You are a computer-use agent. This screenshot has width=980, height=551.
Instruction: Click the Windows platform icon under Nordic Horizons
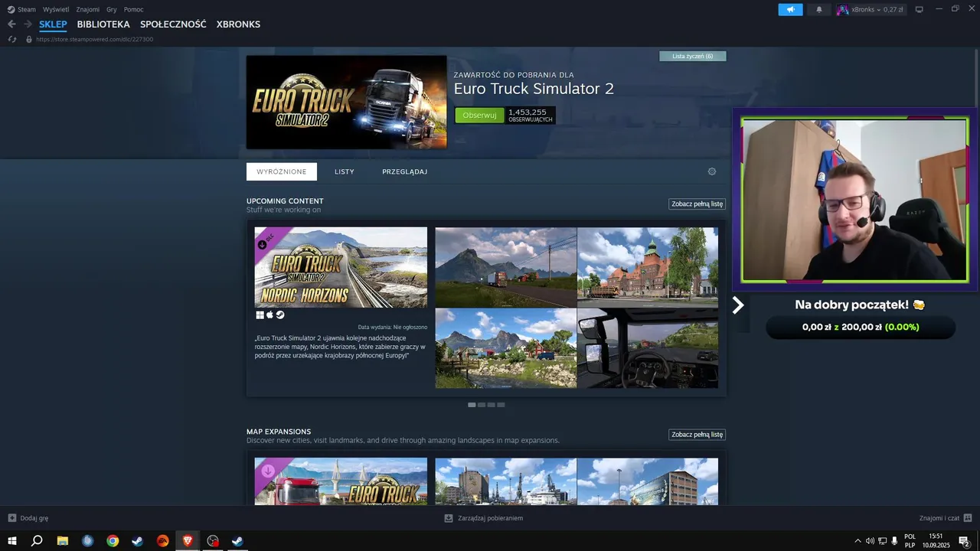260,315
